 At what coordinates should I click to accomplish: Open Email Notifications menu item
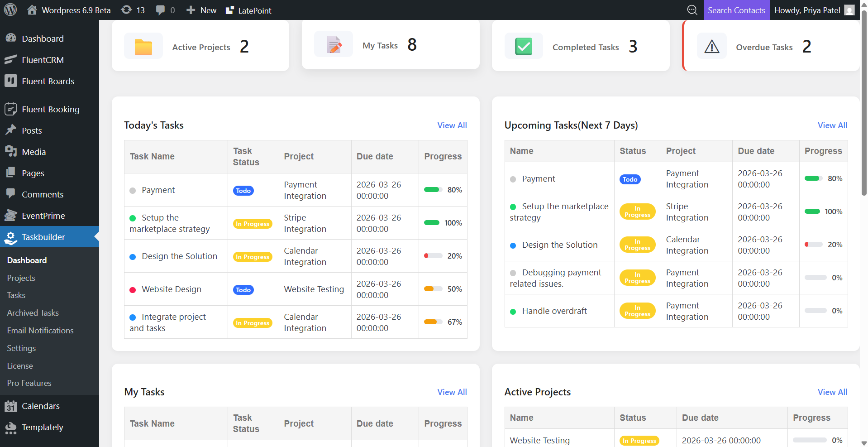point(40,330)
